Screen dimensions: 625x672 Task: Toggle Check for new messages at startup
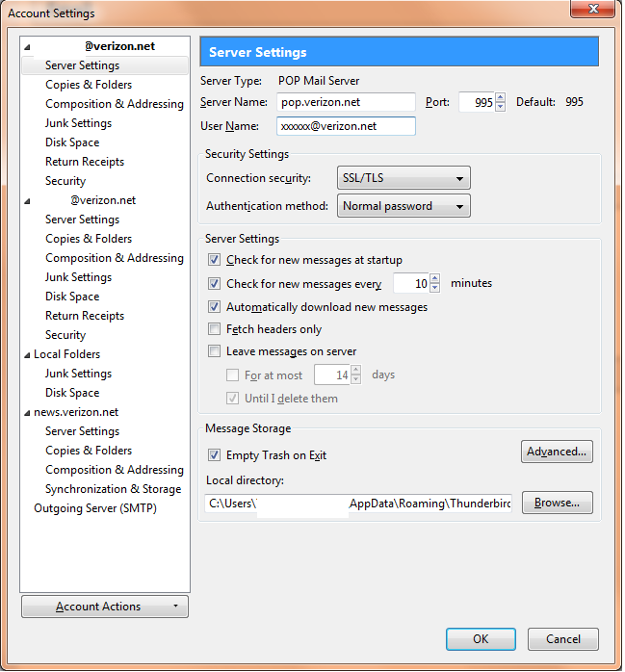pyautogui.click(x=215, y=260)
